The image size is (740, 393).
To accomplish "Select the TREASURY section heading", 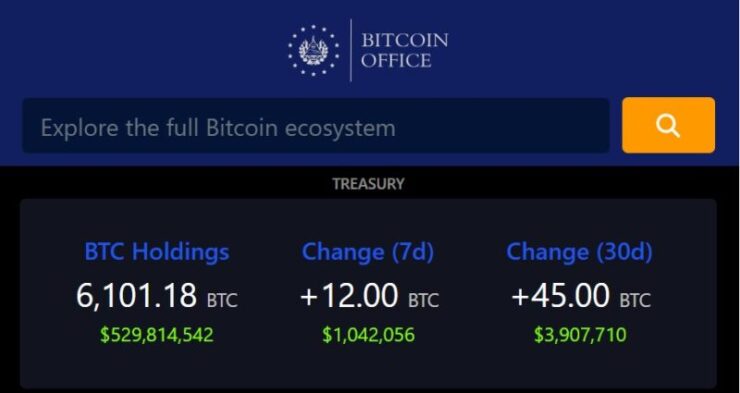I will 369,184.
